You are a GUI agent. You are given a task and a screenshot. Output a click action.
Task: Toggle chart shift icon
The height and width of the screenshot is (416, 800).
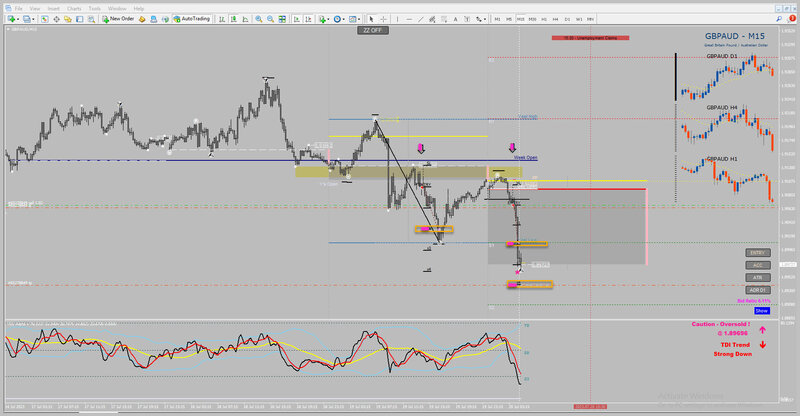click(308, 19)
